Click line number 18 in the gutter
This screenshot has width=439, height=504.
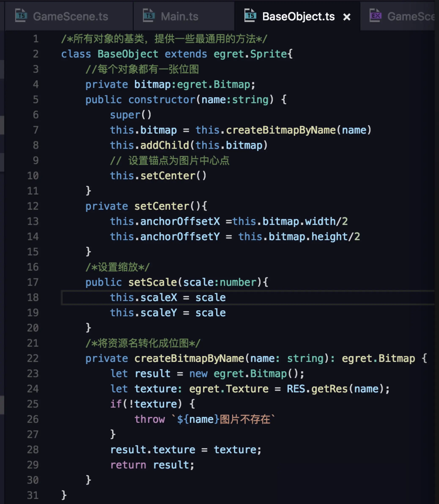[33, 297]
